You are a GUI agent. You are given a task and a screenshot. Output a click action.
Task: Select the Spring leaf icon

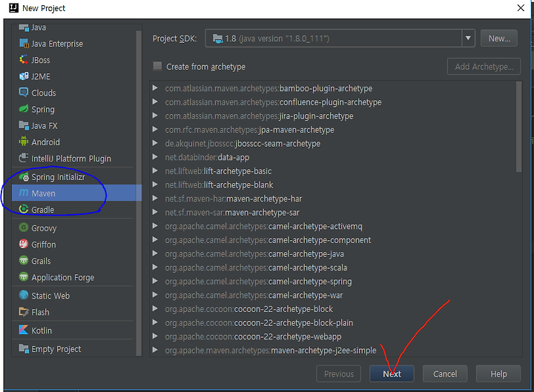pos(24,109)
